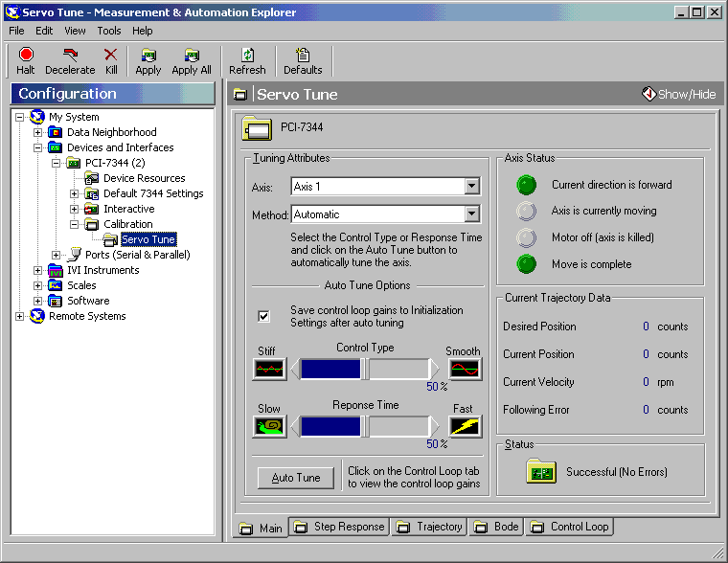Open the Axis dropdown list
728x563 pixels.
click(x=471, y=187)
